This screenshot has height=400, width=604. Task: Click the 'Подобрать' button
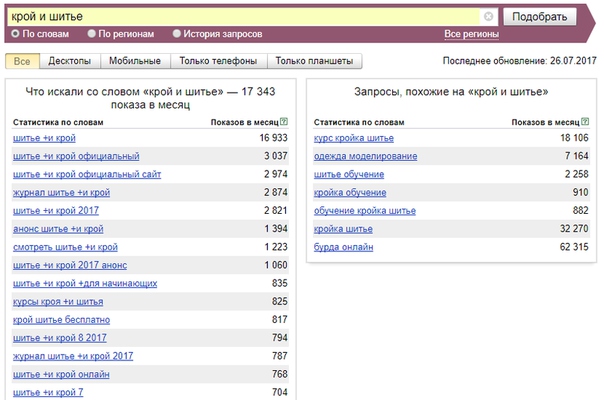pyautogui.click(x=539, y=17)
